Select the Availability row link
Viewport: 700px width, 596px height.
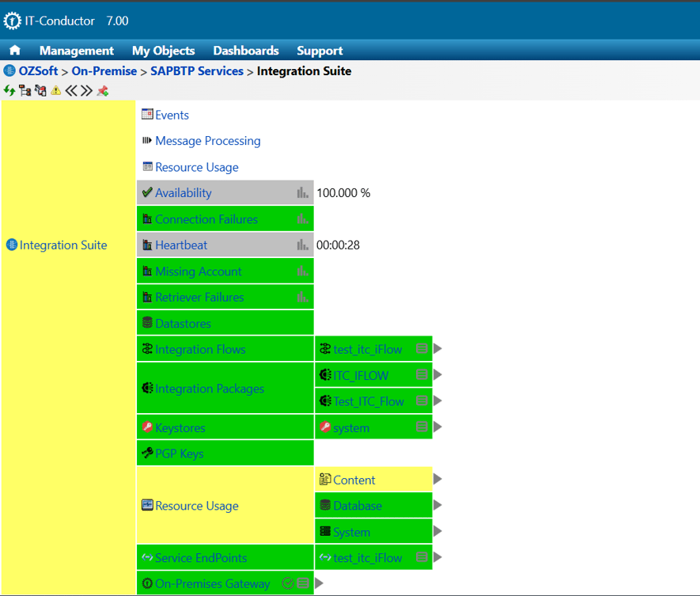(x=184, y=193)
